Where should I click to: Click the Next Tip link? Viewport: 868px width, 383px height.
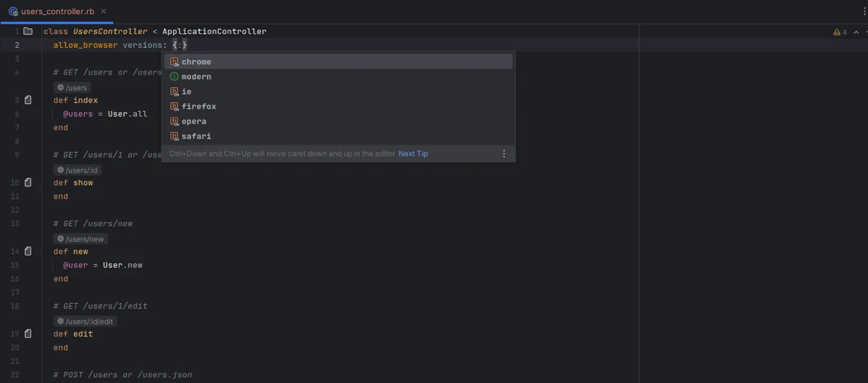(413, 154)
